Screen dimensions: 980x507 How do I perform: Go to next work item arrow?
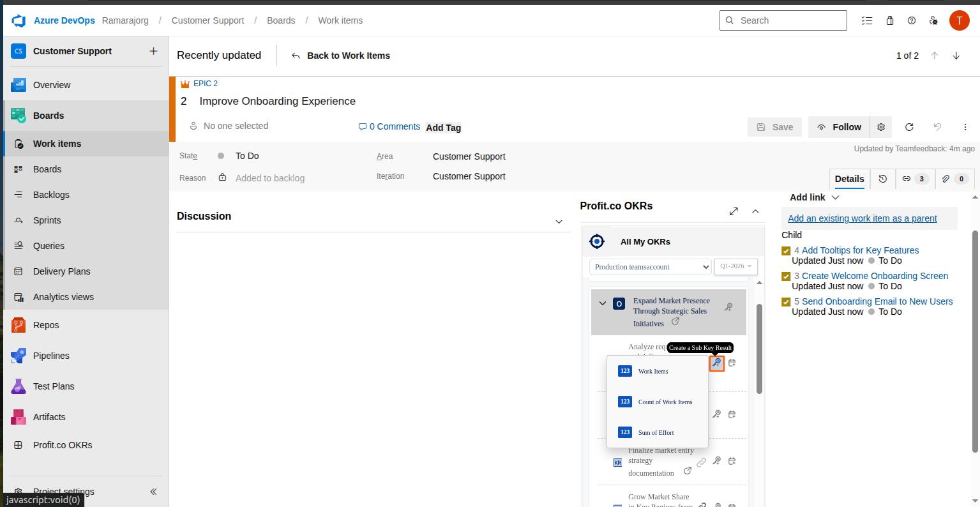(956, 56)
